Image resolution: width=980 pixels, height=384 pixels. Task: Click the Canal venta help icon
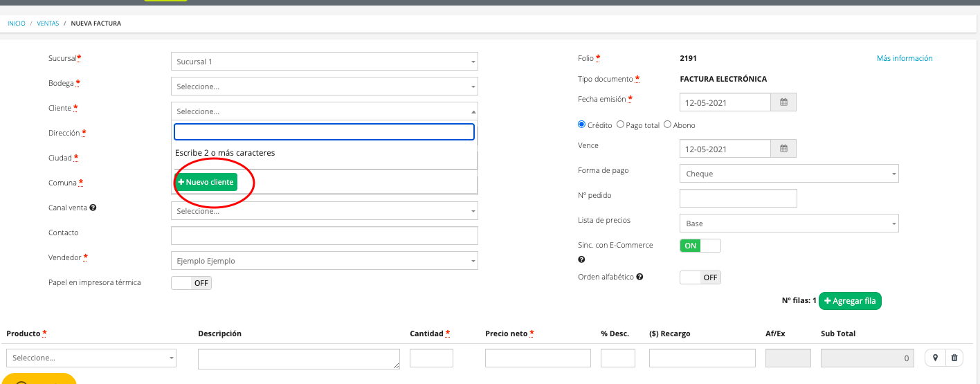click(93, 208)
